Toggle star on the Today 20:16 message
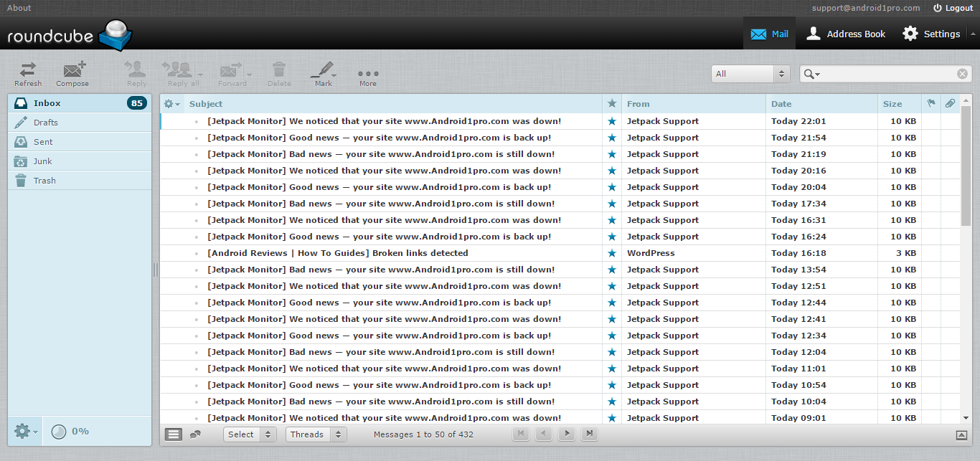The image size is (980, 461). pyautogui.click(x=612, y=171)
